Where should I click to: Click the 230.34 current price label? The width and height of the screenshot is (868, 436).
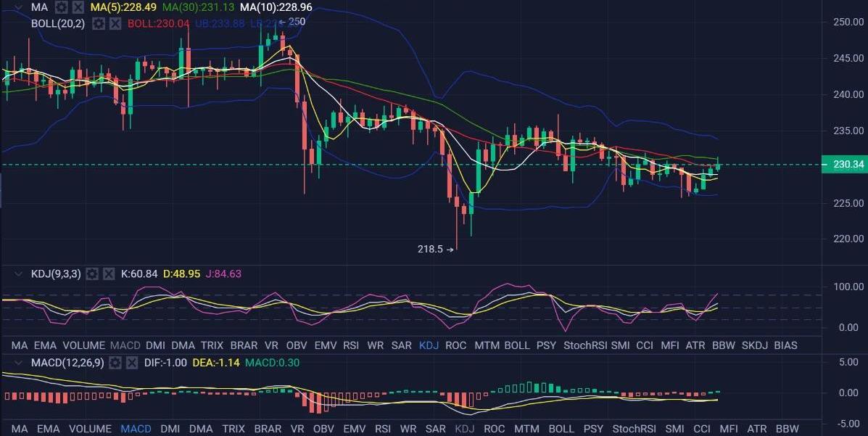click(x=844, y=165)
